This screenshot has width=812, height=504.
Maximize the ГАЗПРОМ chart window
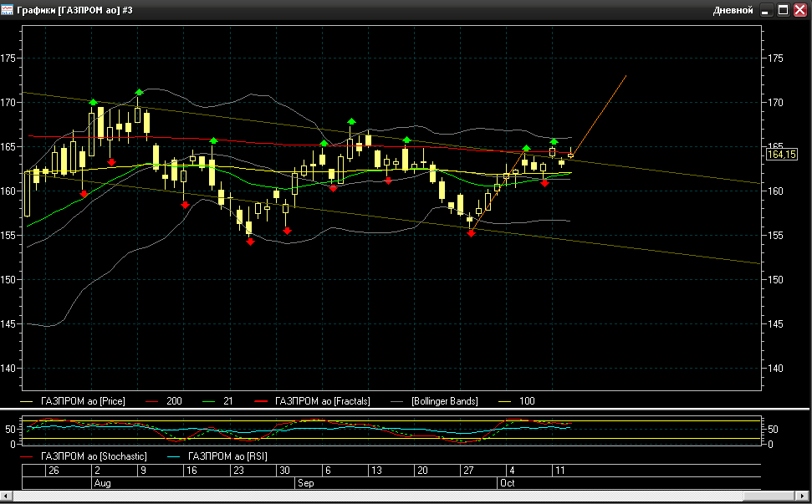click(x=784, y=10)
